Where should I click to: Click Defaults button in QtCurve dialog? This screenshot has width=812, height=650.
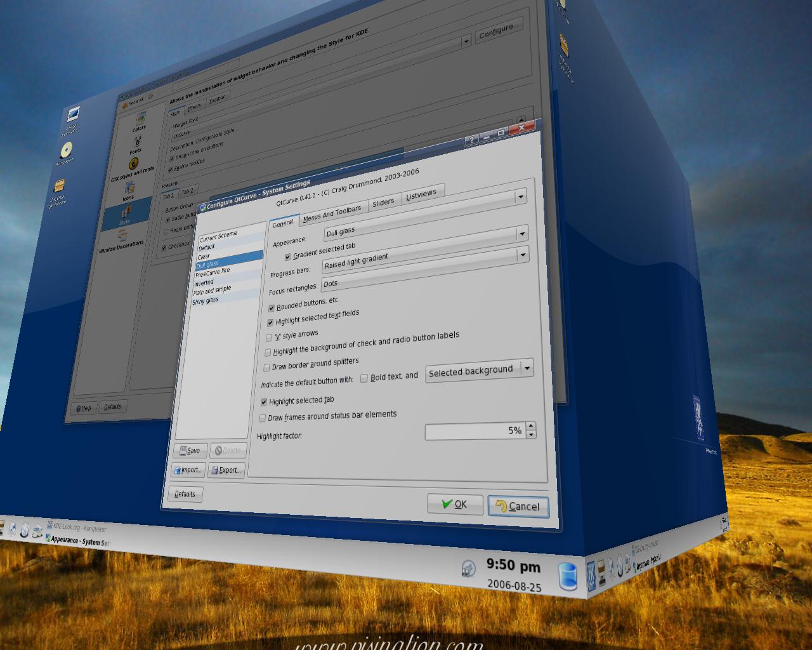[185, 494]
